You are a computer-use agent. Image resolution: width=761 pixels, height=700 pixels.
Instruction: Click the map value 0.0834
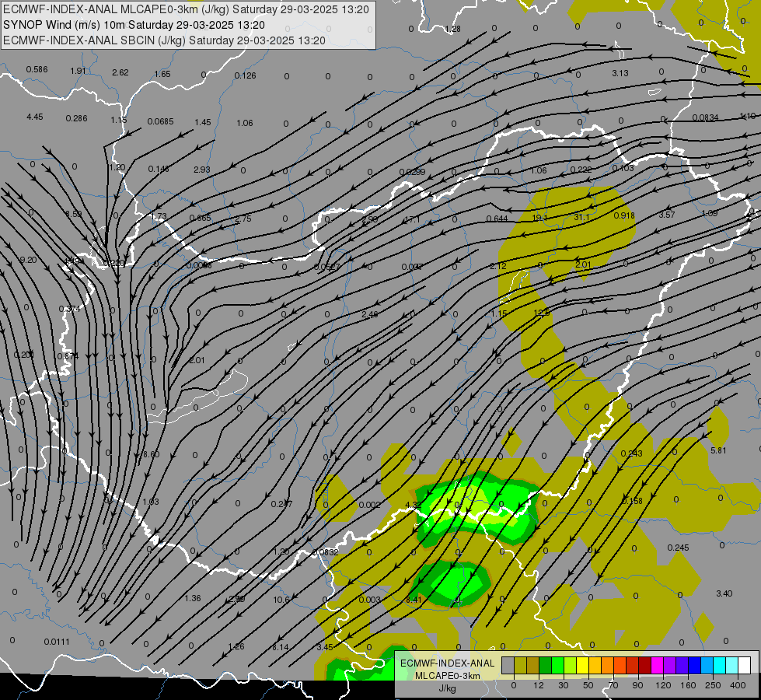[706, 117]
